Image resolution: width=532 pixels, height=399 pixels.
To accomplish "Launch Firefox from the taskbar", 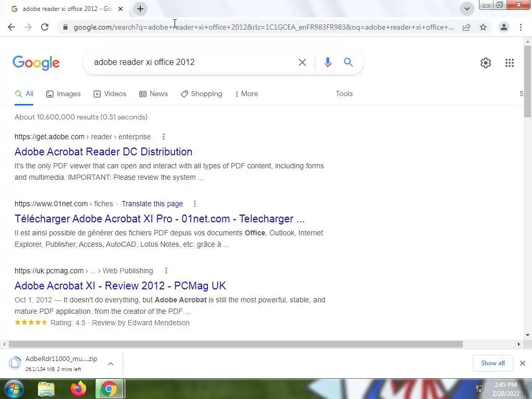I will click(78, 389).
